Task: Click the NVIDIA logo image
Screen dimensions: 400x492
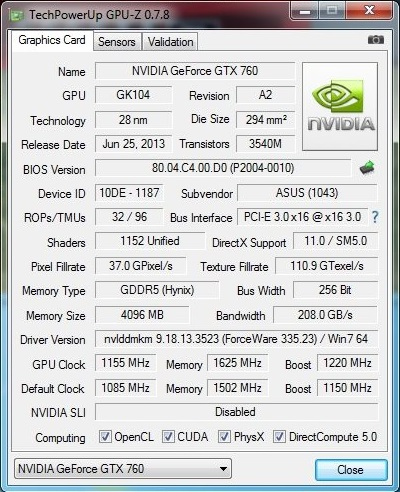Action: [340, 106]
